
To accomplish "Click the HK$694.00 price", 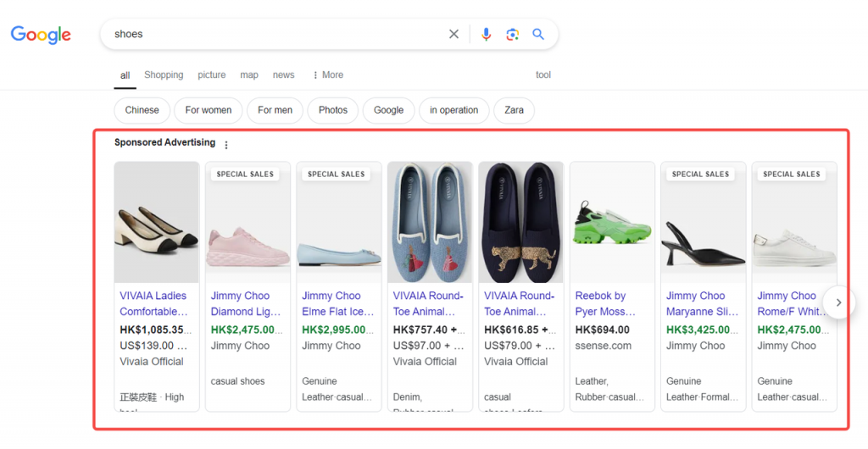I will tap(603, 330).
